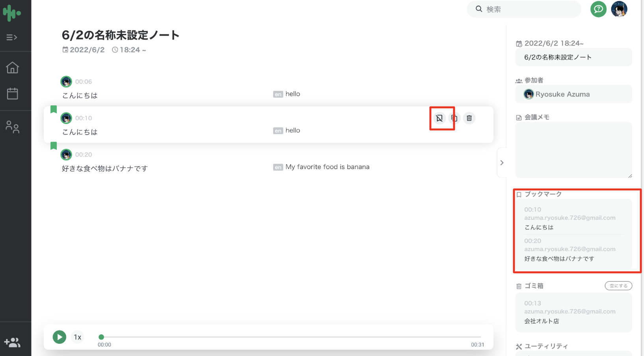Click the 00:06 timestamp
The image size is (644, 356).
[84, 82]
